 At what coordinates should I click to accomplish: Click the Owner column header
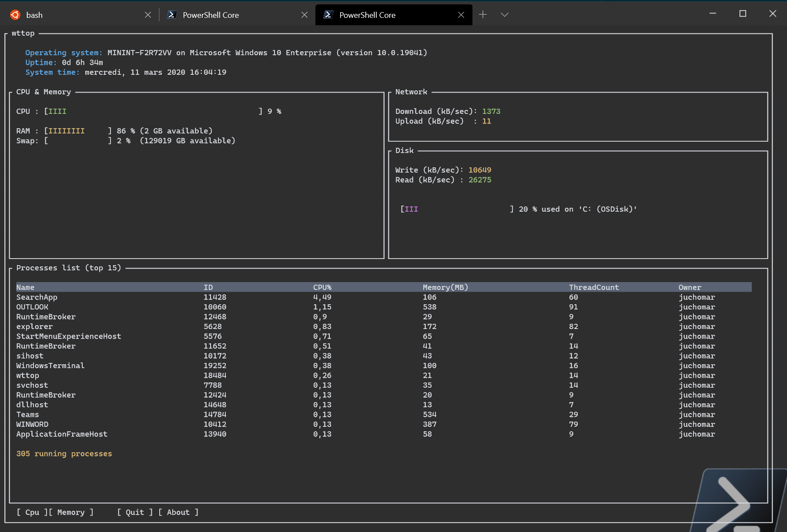[690, 287]
